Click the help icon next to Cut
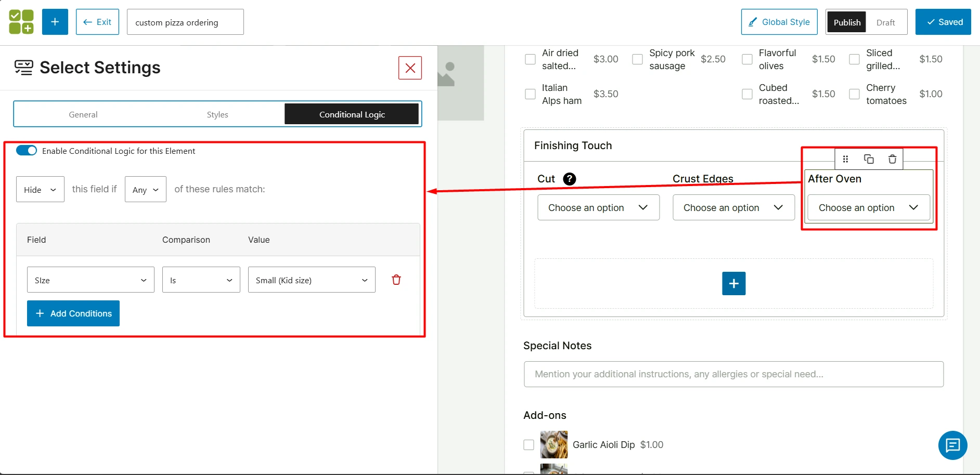The image size is (980, 475). [570, 179]
